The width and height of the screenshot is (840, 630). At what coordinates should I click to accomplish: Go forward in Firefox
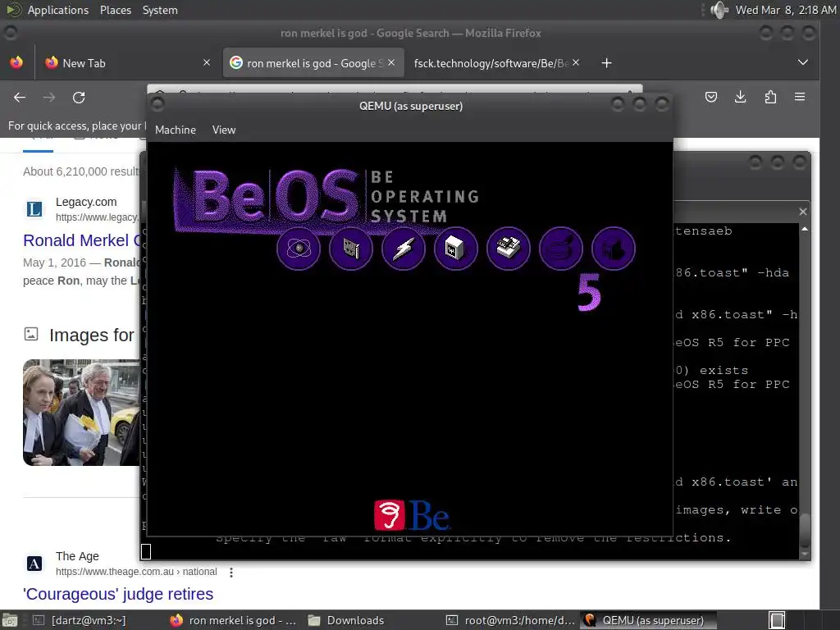pyautogui.click(x=49, y=98)
